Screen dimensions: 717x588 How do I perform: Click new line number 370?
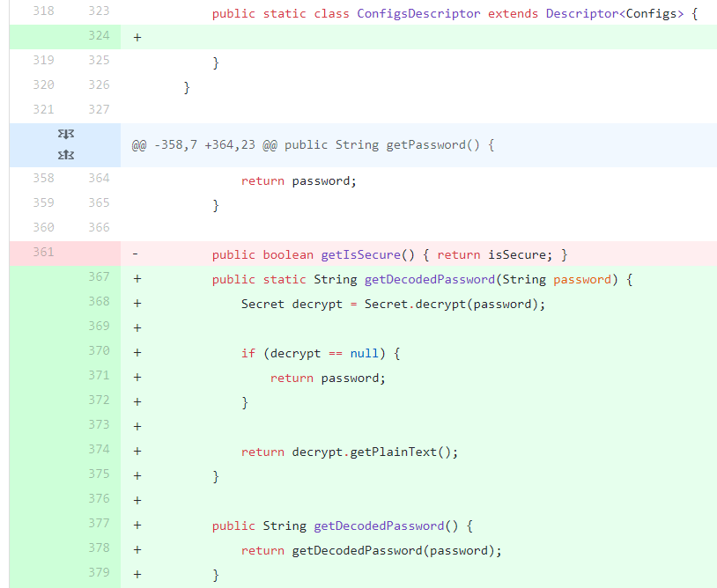99,351
